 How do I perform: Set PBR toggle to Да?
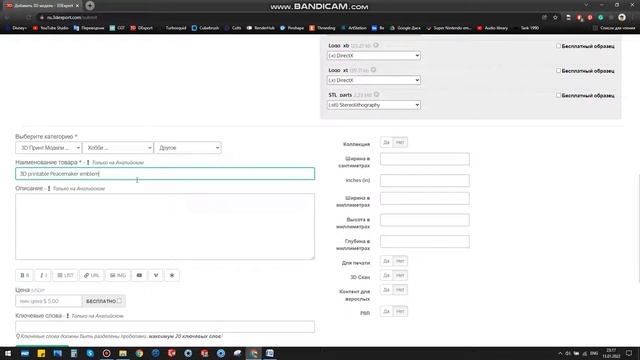(386, 311)
